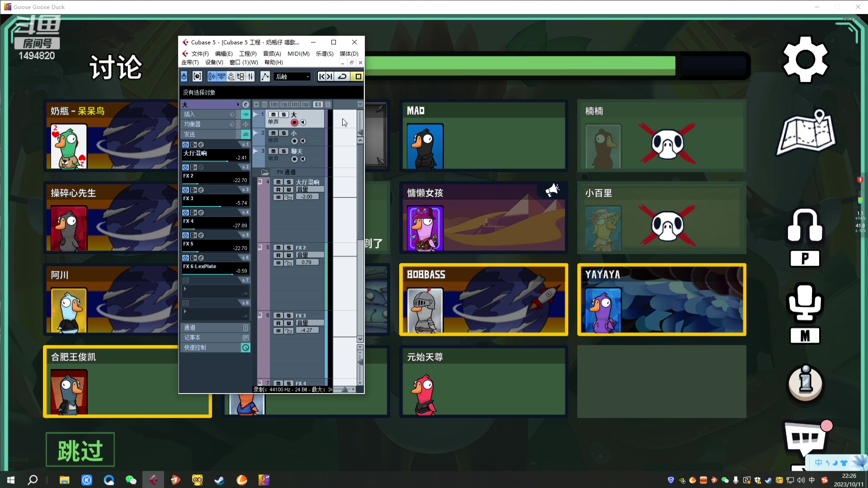Open the game map icon
Image resolution: width=868 pixels, height=488 pixels.
806,133
